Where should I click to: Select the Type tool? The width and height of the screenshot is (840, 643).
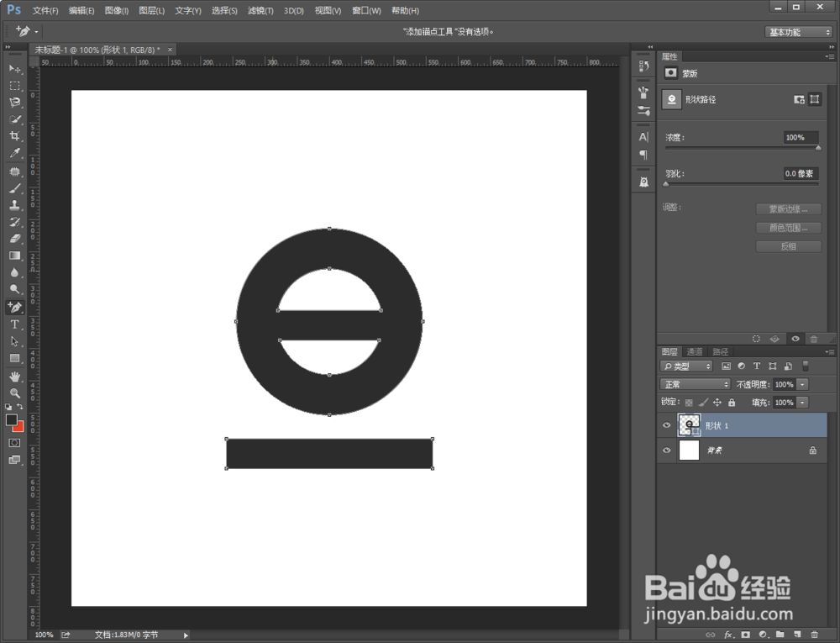(14, 324)
